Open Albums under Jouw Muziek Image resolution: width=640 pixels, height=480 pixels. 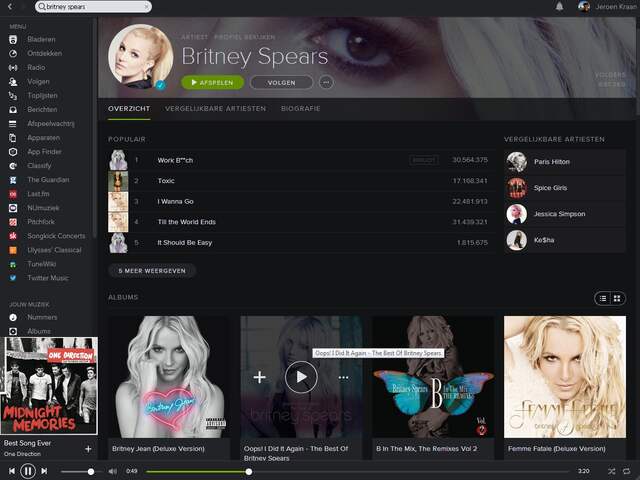click(x=39, y=331)
